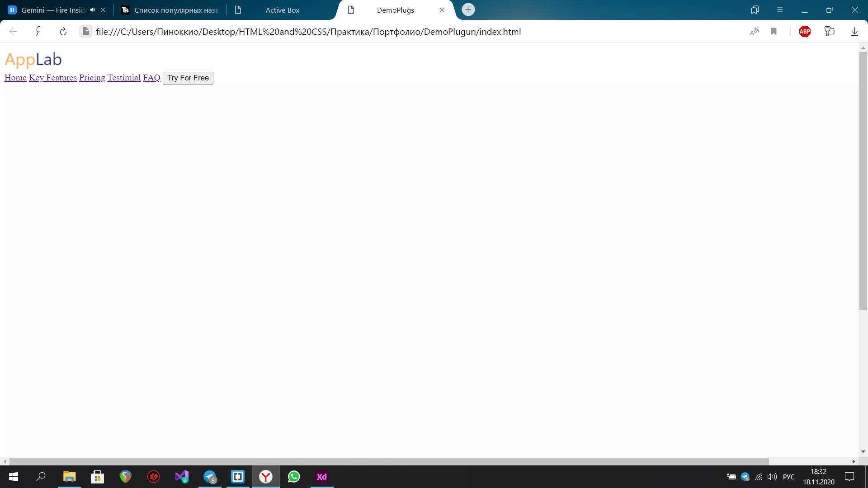
Task: Open the Pricing navigation link
Action: point(92,78)
